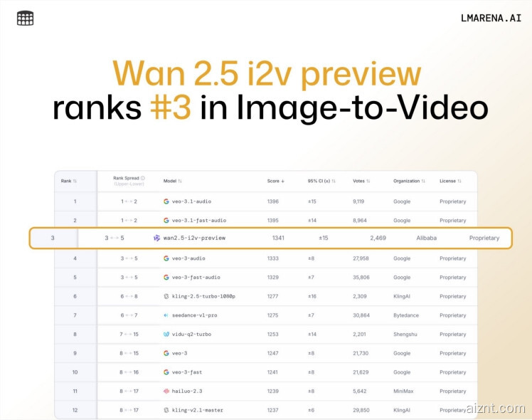This screenshot has height=420, width=532.
Task: Sort the table by Score column
Action: (x=275, y=181)
